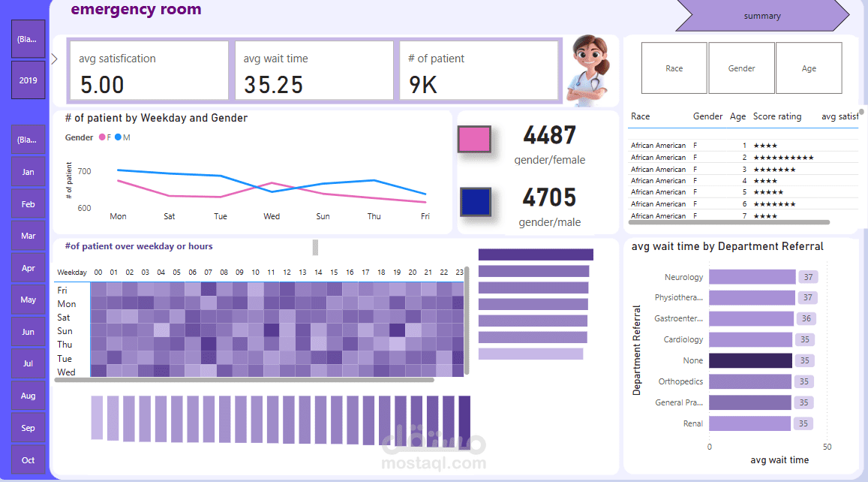Select the Physiothera... wait time bar
The image size is (868, 482).
click(x=752, y=297)
